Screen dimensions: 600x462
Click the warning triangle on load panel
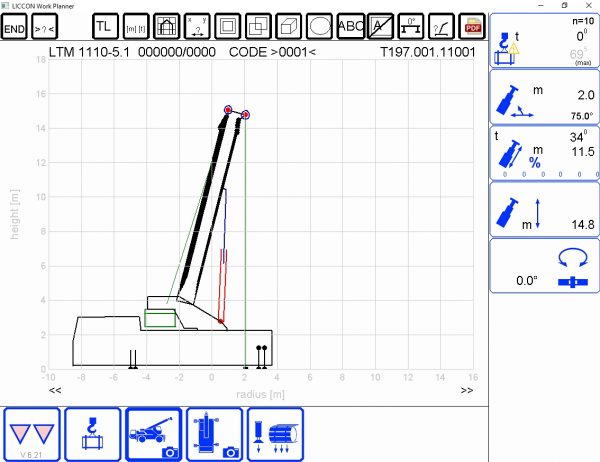pyautogui.click(x=513, y=49)
